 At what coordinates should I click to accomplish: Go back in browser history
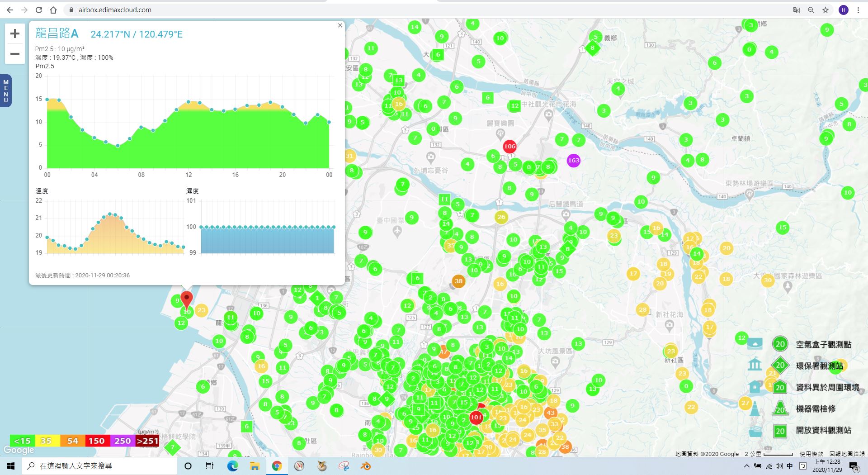pos(10,10)
